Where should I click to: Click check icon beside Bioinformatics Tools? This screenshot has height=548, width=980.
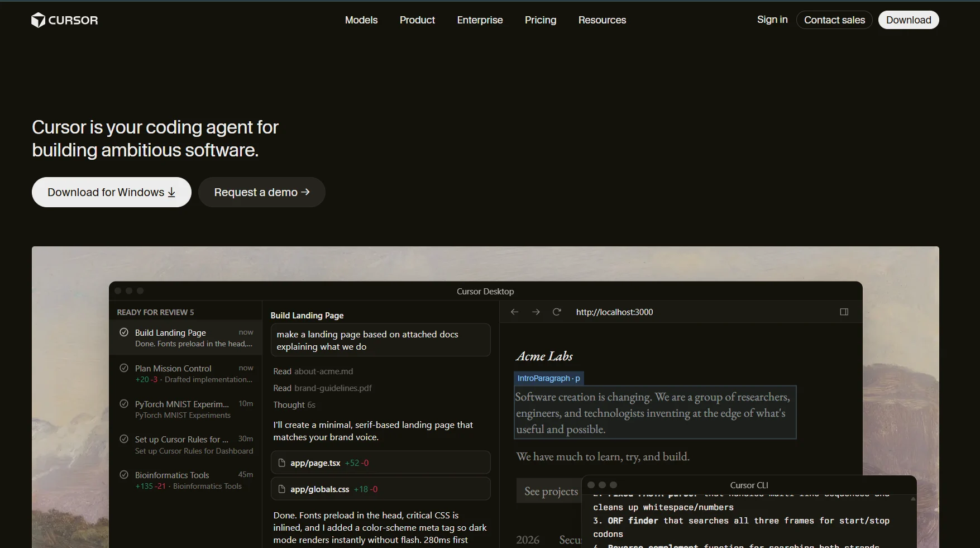pos(124,475)
